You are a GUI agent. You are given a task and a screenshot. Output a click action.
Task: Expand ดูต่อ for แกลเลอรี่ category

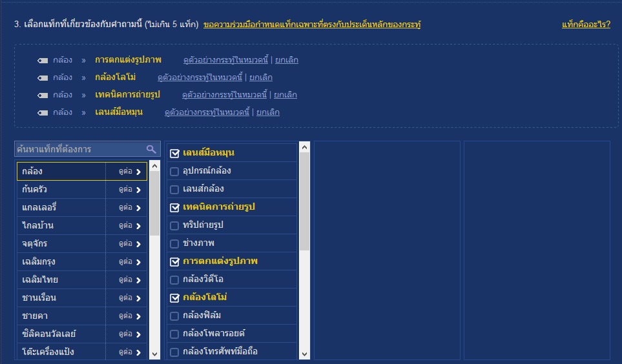pyautogui.click(x=130, y=207)
